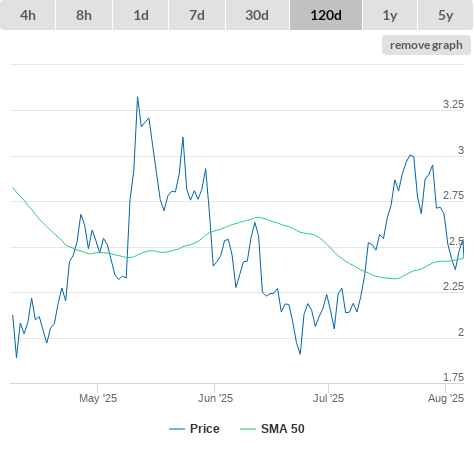Toggle the SMA 50 legend entry
Screen dimensions: 474x455
click(272, 429)
